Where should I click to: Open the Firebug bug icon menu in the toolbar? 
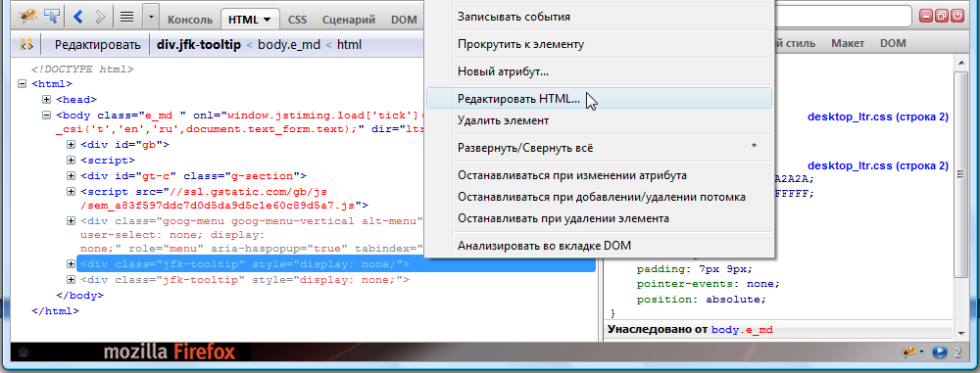click(26, 17)
